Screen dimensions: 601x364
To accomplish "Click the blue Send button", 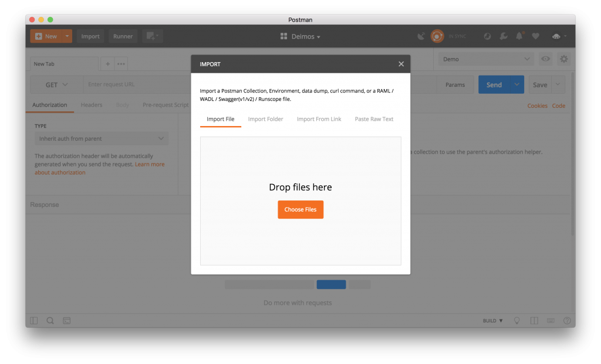I will pyautogui.click(x=494, y=84).
